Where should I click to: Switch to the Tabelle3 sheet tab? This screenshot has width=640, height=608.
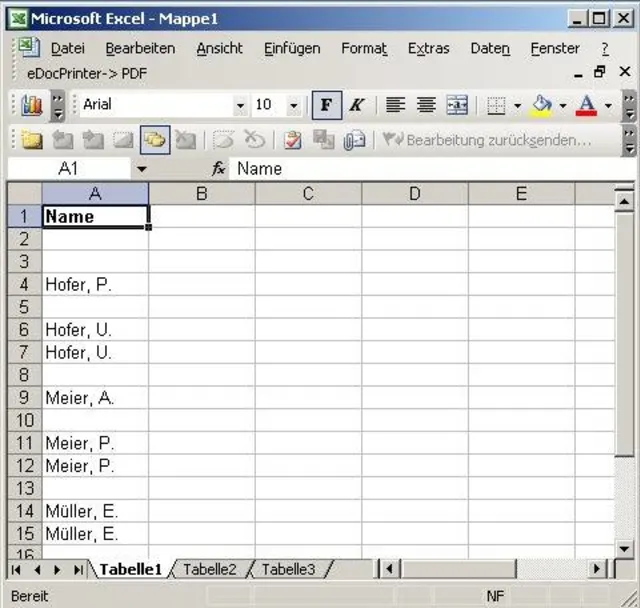tap(288, 569)
